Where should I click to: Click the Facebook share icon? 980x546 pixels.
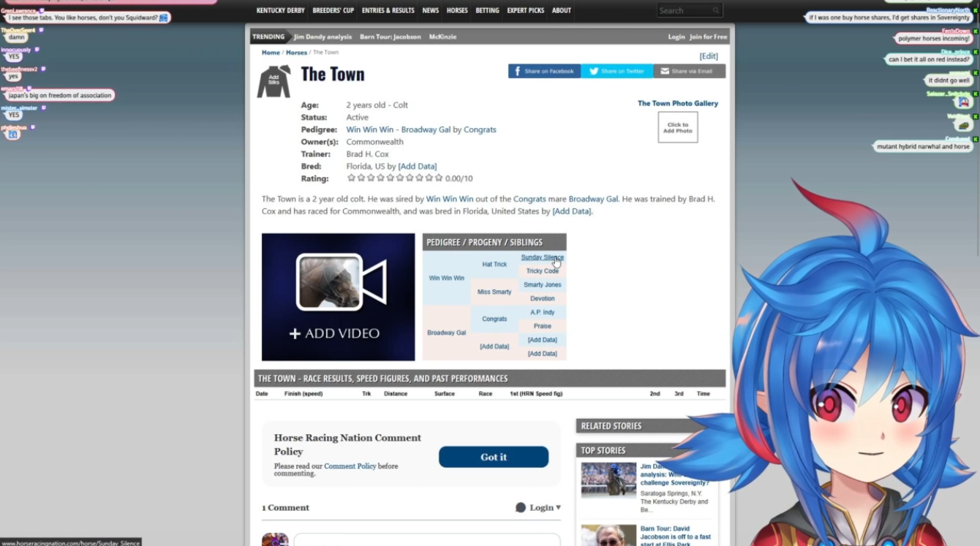point(517,71)
